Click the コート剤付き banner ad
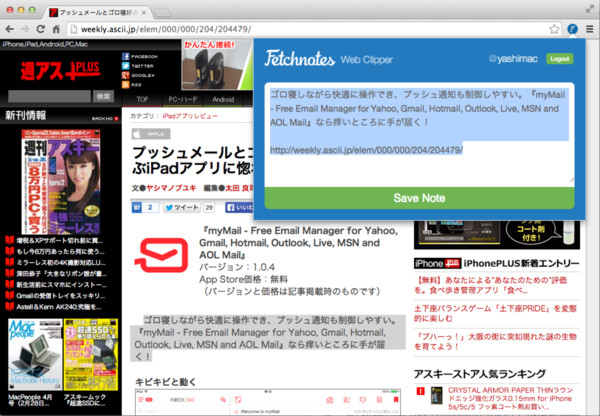 (x=497, y=235)
